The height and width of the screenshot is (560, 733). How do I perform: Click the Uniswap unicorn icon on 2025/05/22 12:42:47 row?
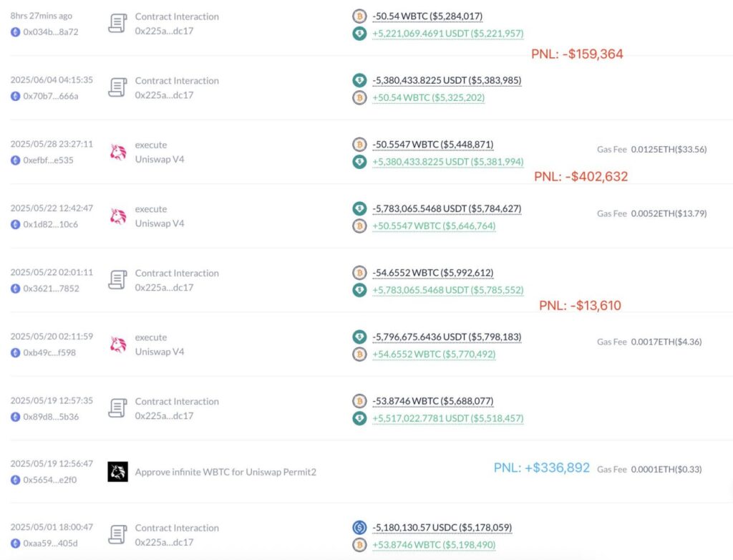(117, 216)
